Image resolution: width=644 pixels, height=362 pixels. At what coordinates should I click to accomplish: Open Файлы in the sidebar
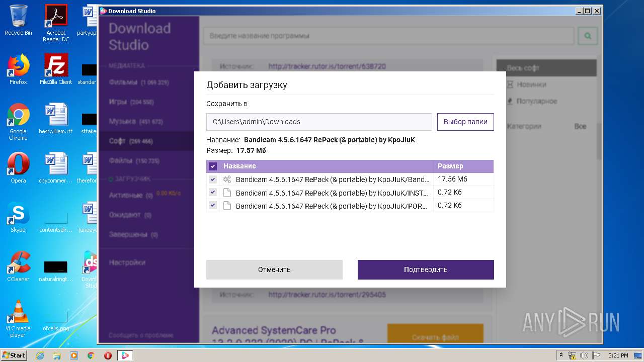coord(146,161)
